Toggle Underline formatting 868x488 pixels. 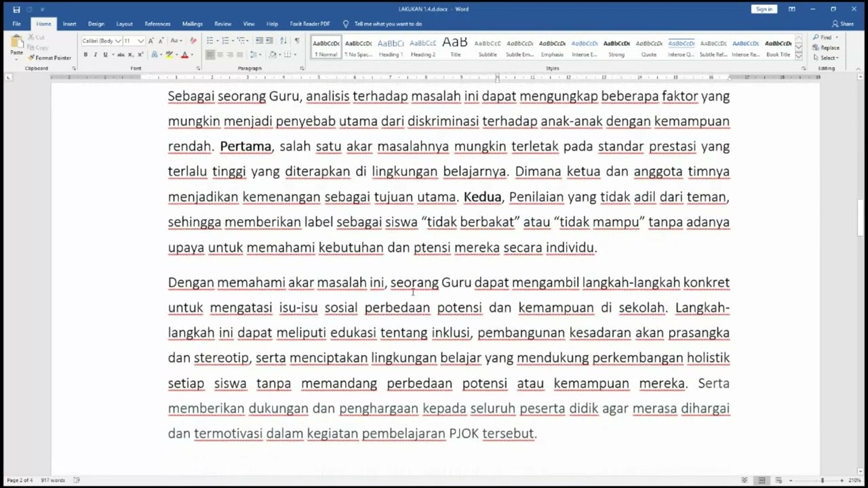coord(105,54)
